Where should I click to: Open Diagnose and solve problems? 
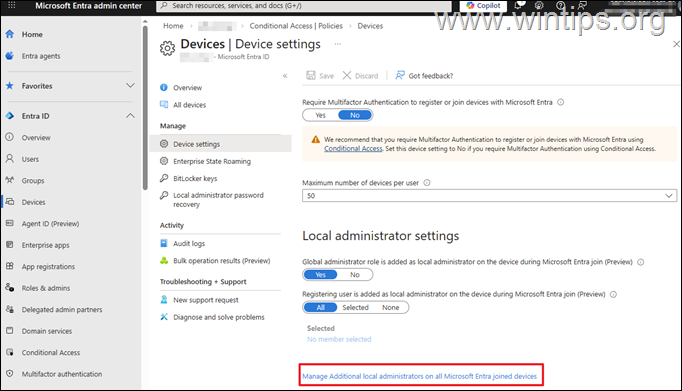tap(219, 317)
